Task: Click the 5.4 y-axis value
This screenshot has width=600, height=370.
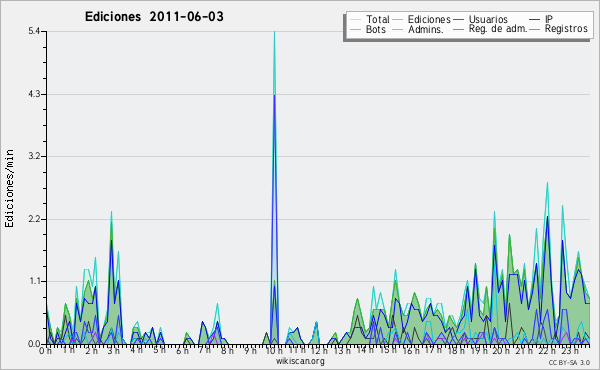Action: [34, 31]
